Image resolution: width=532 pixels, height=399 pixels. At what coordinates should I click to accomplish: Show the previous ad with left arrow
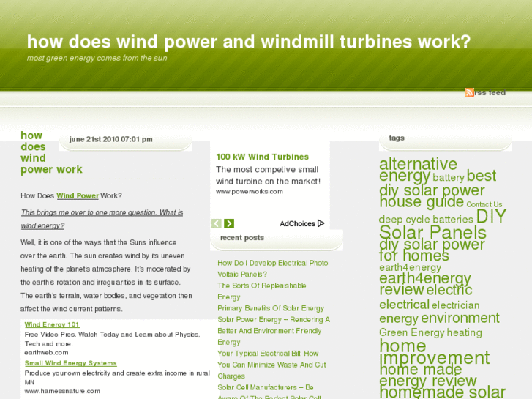217,223
